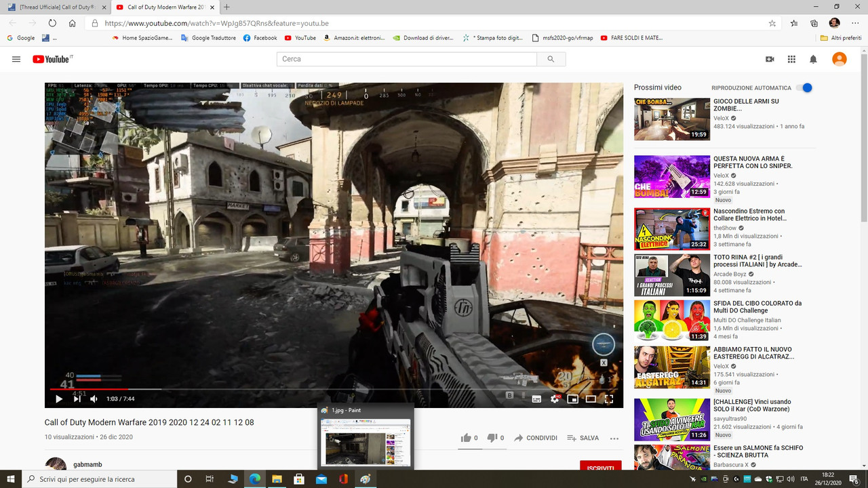
Task: Open Microsoft Store from taskbar
Action: point(298,479)
